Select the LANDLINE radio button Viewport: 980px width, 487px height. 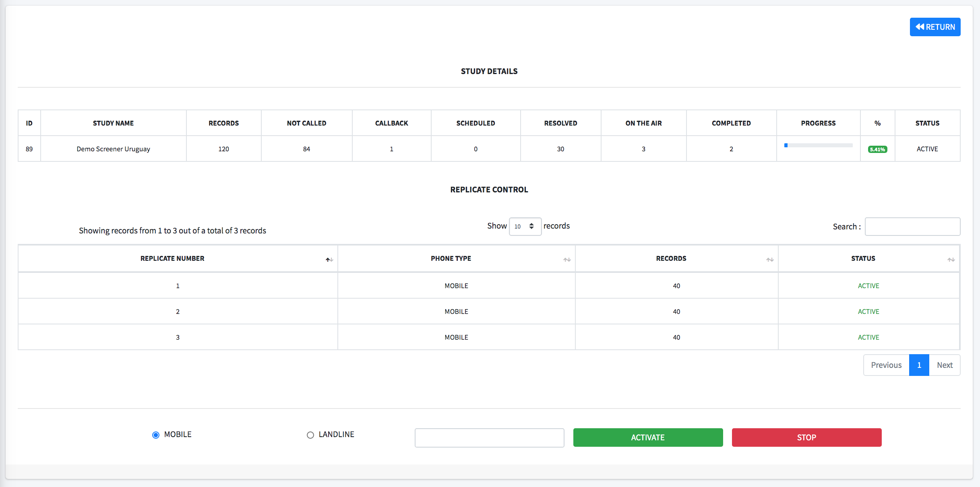pos(310,435)
